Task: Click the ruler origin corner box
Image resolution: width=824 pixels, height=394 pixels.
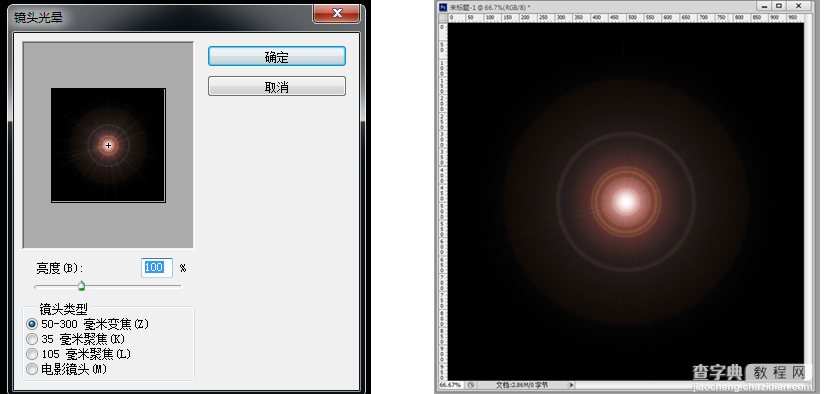Action: (442, 18)
